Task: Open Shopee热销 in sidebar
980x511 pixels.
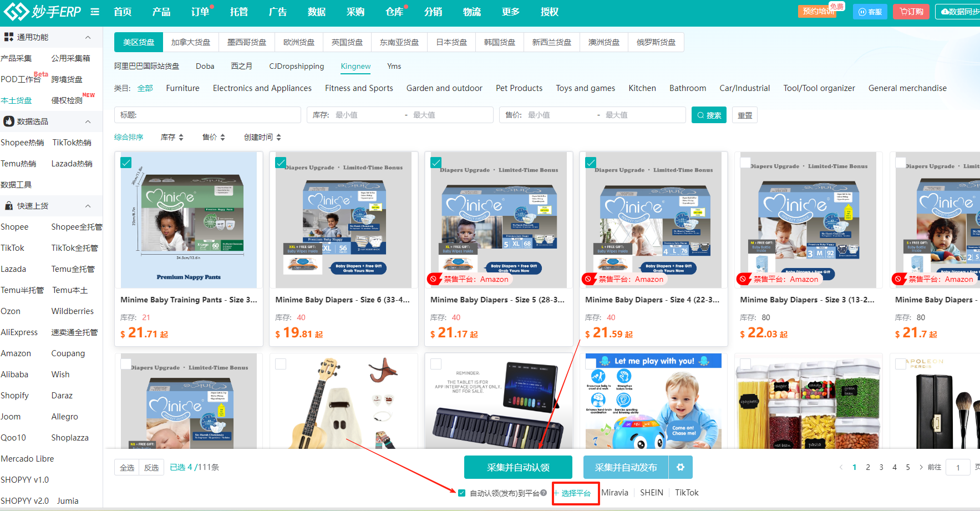Action: (22, 143)
